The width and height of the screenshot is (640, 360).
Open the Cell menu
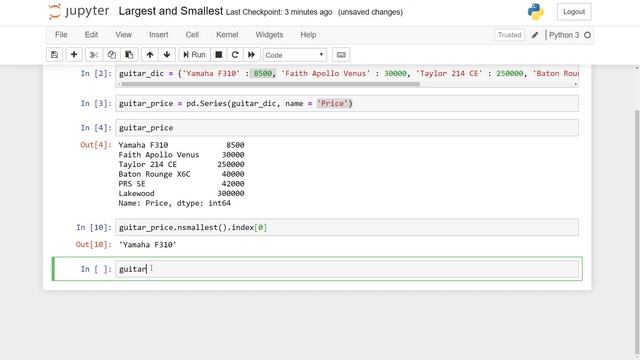coord(192,35)
